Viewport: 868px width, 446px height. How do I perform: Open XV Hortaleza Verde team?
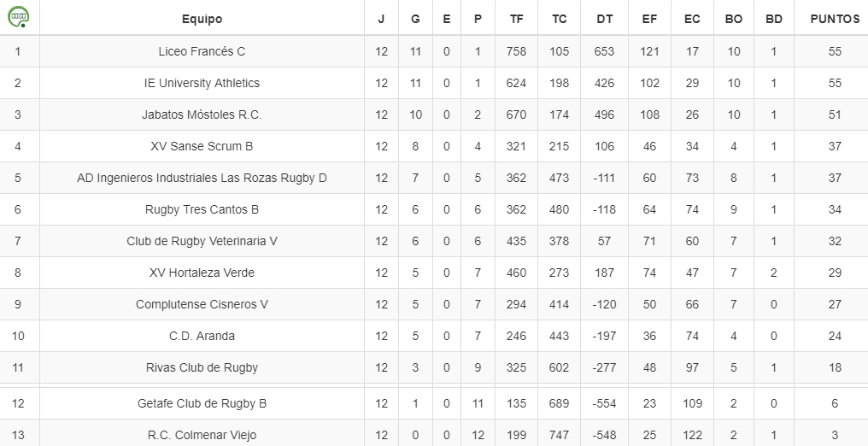point(202,273)
